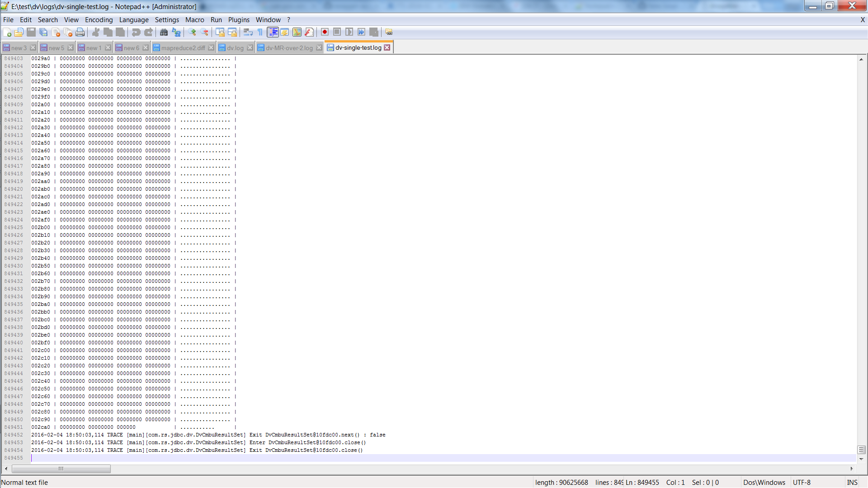This screenshot has width=868, height=488.
Task: Open the Settings menu
Action: (167, 20)
